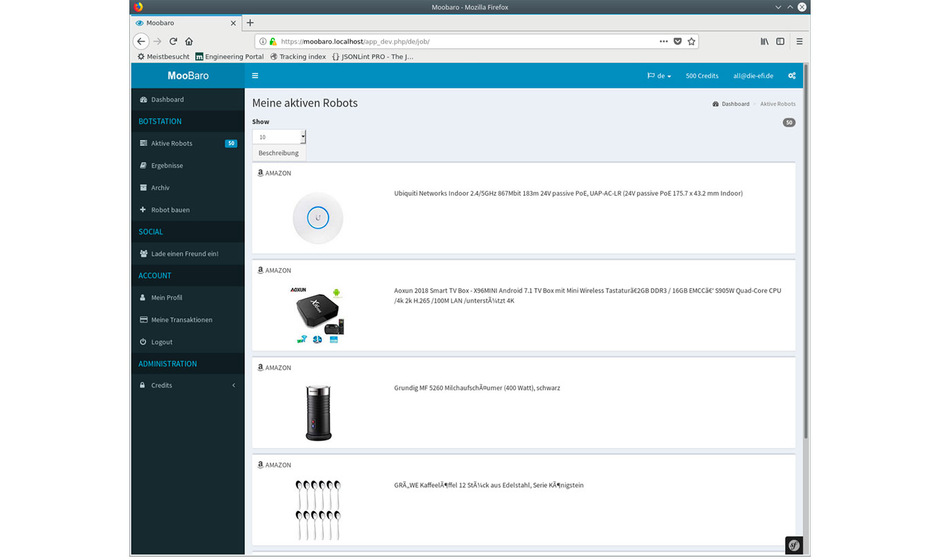This screenshot has width=940, height=560.
Task: Open the Show entries dropdown
Action: [x=279, y=137]
